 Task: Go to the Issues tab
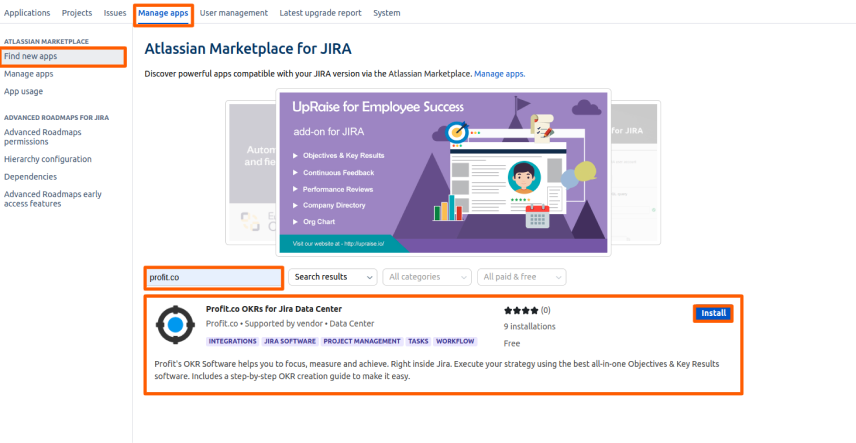pyautogui.click(x=115, y=13)
